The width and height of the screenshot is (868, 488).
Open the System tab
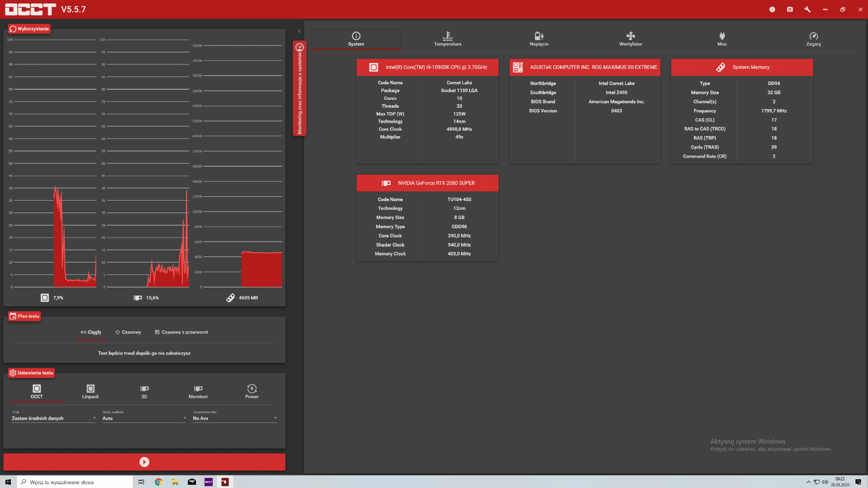pyautogui.click(x=356, y=39)
